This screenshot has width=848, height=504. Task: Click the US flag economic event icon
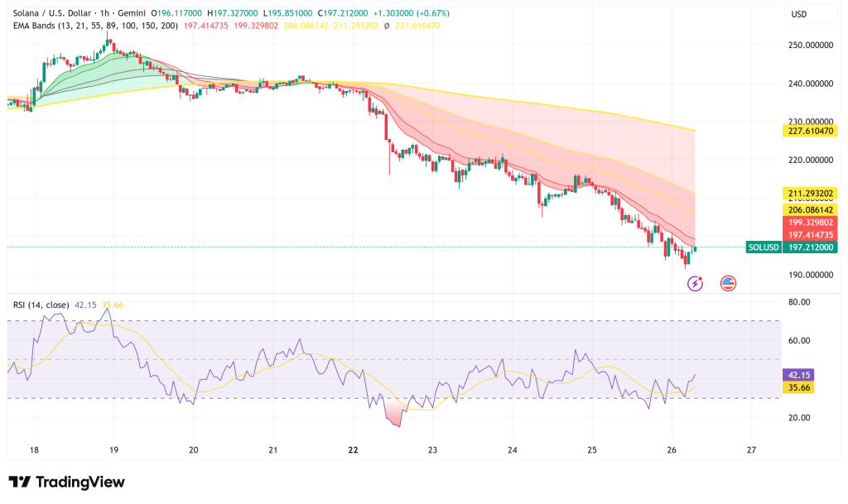728,283
